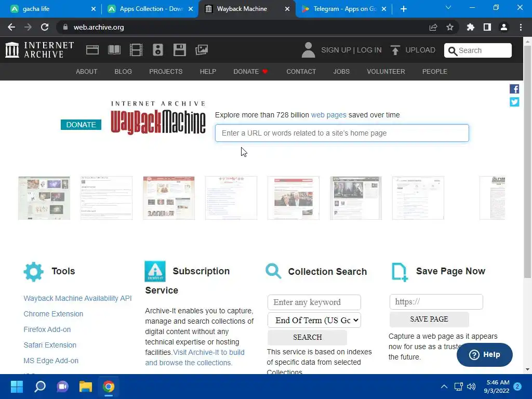The image size is (532, 399).
Task: Open new browser tab
Action: (x=403, y=9)
